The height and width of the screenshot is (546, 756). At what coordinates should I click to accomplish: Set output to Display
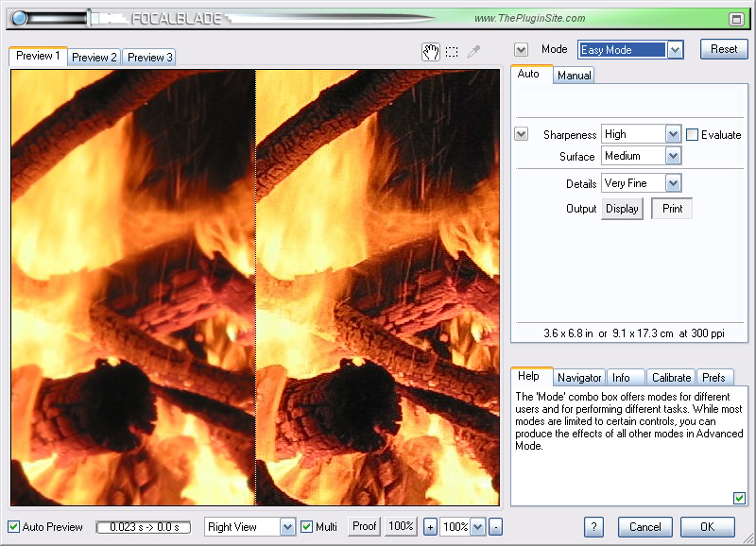point(622,209)
